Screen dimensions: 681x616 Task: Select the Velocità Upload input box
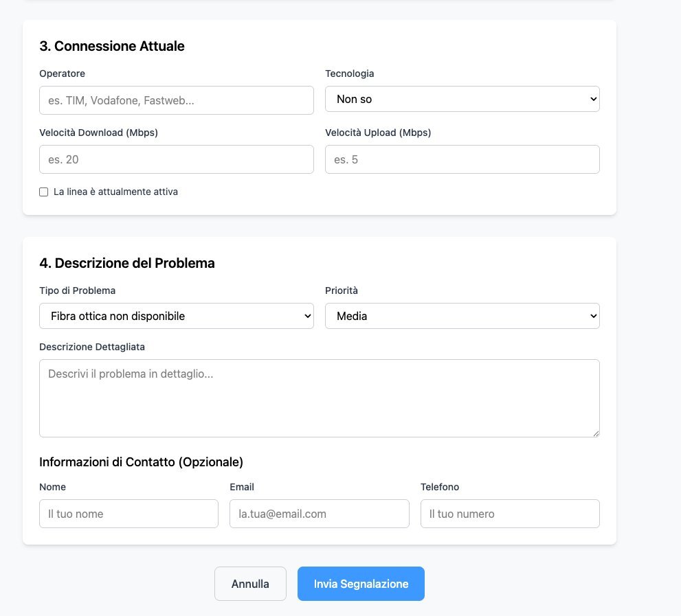(x=462, y=159)
